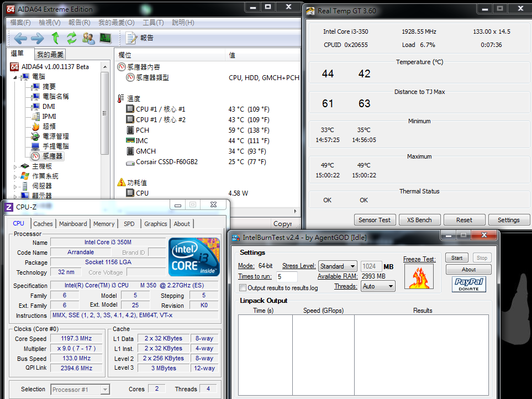Click Sensor Test button in Real Temp
This screenshot has width=532, height=399.
pos(374,220)
